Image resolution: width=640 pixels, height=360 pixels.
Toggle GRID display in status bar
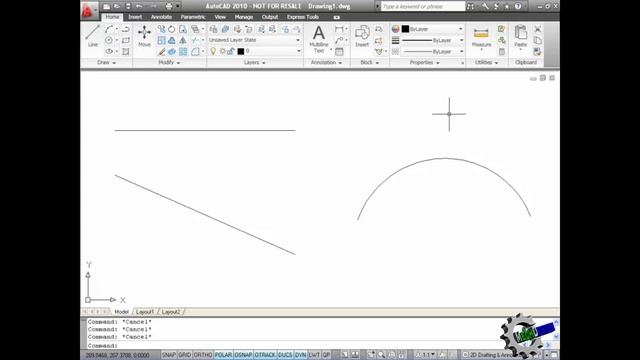[x=184, y=355]
